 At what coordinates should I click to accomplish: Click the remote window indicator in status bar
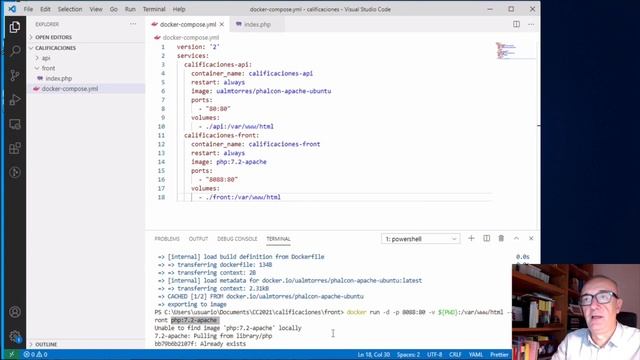[x=11, y=355]
